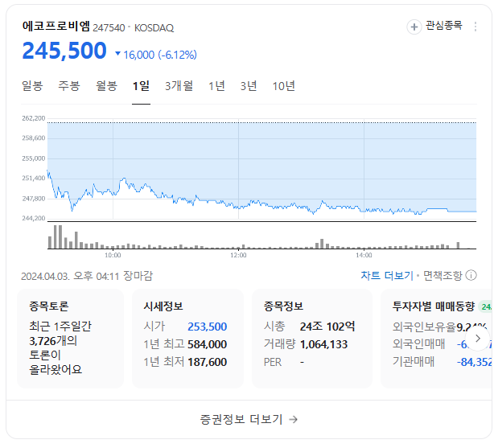Select the 3개월 chart tab
This screenshot has height=448, width=494.
point(179,86)
